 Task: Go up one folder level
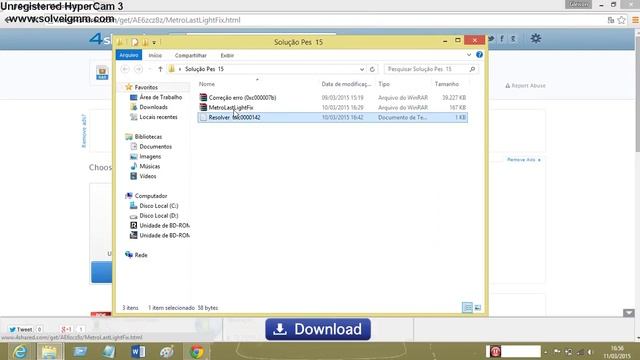[160, 69]
